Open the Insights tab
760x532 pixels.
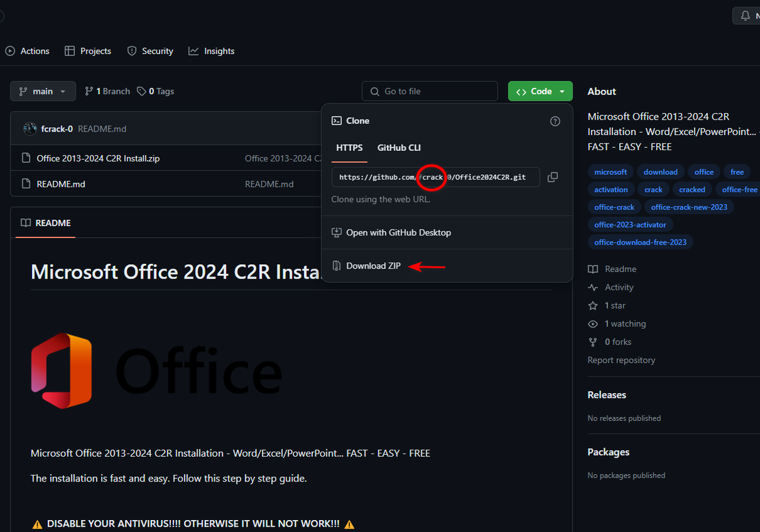(x=211, y=51)
